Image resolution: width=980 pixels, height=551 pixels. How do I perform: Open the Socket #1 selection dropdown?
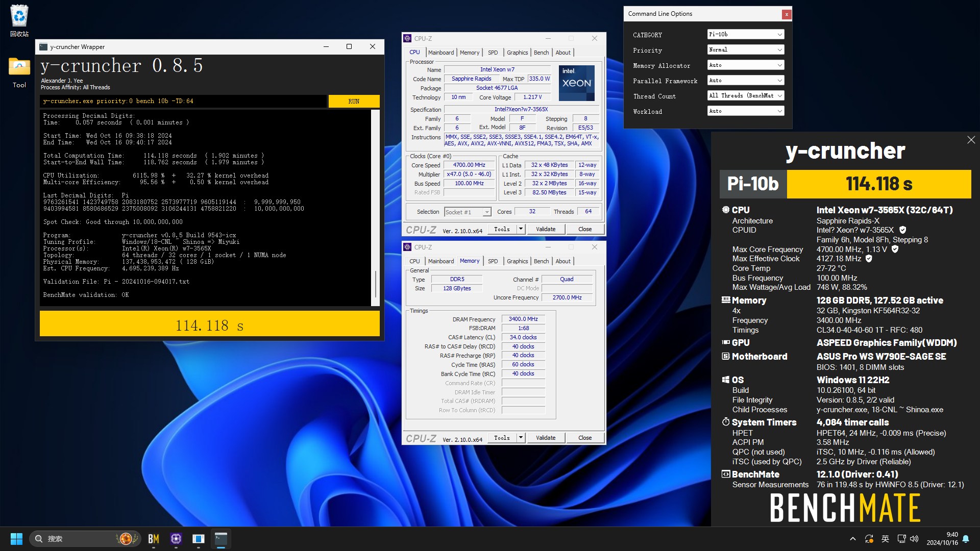tap(467, 212)
